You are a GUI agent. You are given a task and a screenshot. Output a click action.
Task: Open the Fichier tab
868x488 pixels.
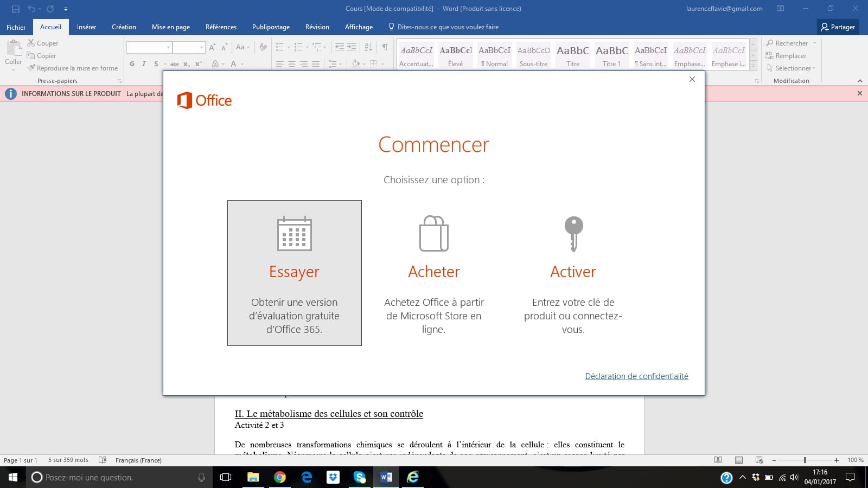point(16,27)
